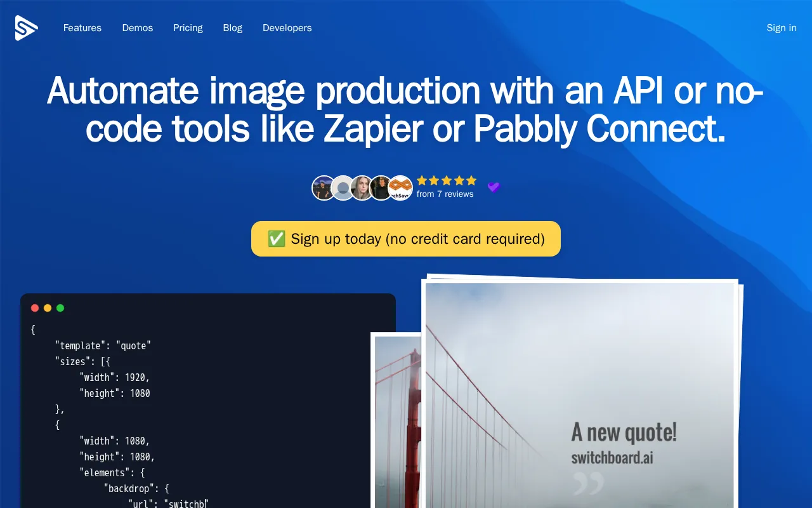Click the red dot in code window
Image resolution: width=812 pixels, height=508 pixels.
pos(35,308)
